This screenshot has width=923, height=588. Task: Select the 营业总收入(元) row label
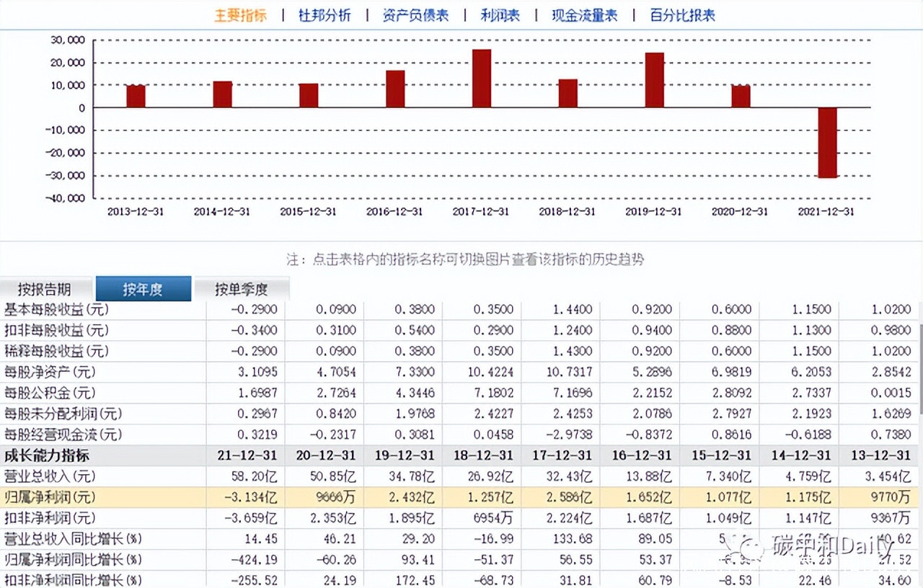pyautogui.click(x=50, y=476)
